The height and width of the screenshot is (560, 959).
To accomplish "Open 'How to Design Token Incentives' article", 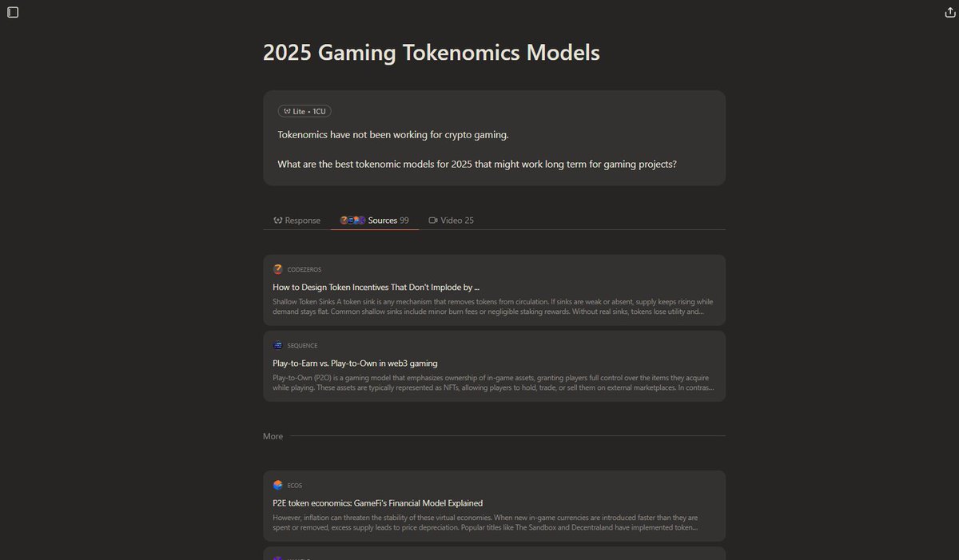I will 376,287.
